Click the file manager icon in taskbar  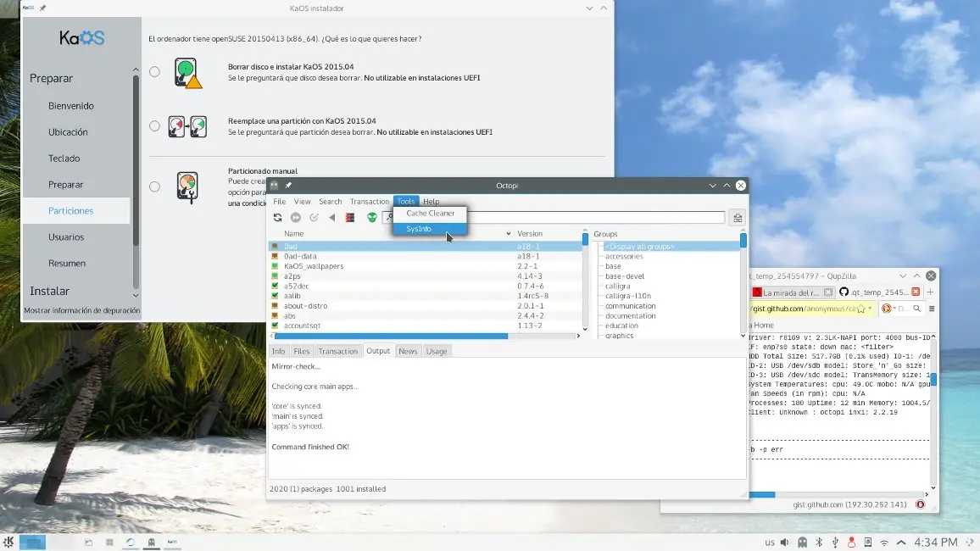tap(89, 543)
